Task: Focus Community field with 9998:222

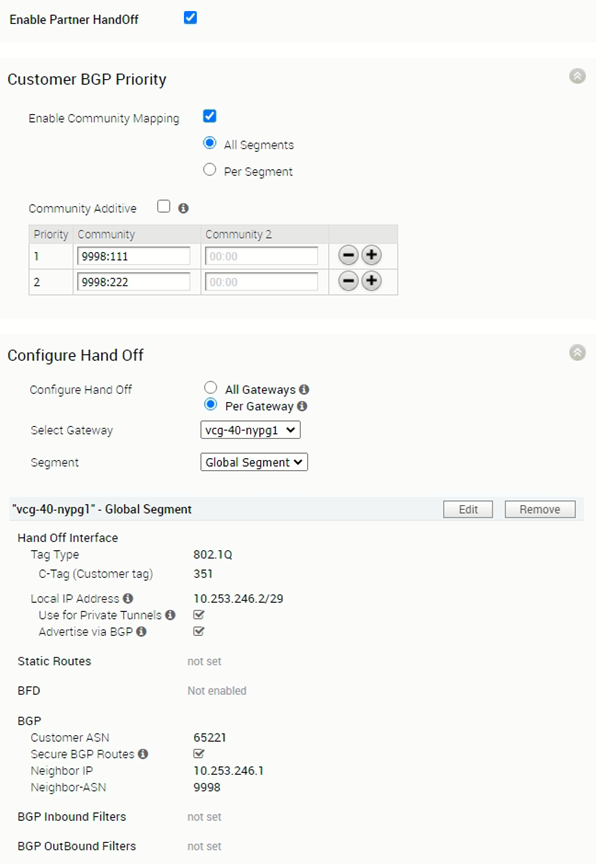Action: (x=134, y=282)
